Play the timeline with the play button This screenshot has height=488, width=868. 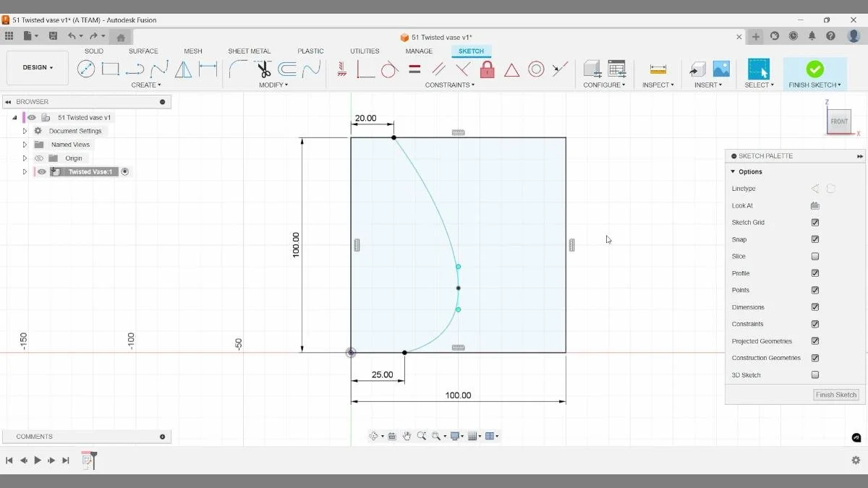pyautogui.click(x=38, y=461)
